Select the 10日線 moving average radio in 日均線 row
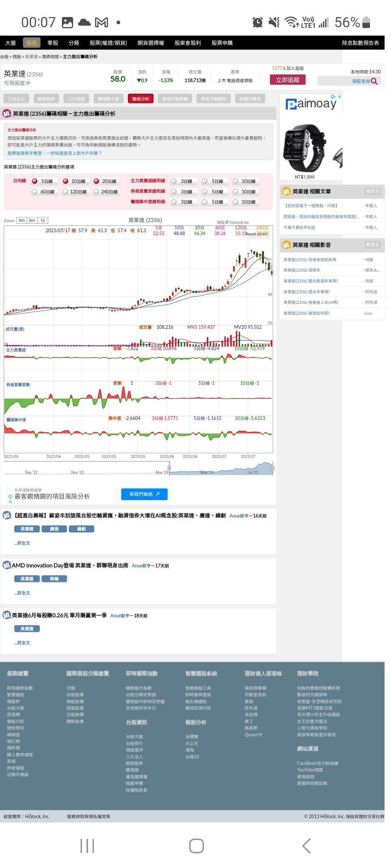This screenshot has height=868, width=391. click(x=66, y=181)
